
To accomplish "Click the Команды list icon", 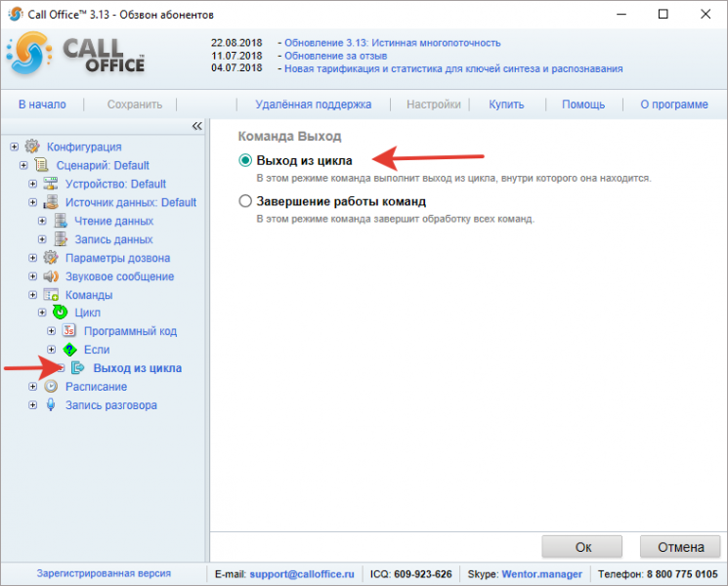I will coord(51,295).
